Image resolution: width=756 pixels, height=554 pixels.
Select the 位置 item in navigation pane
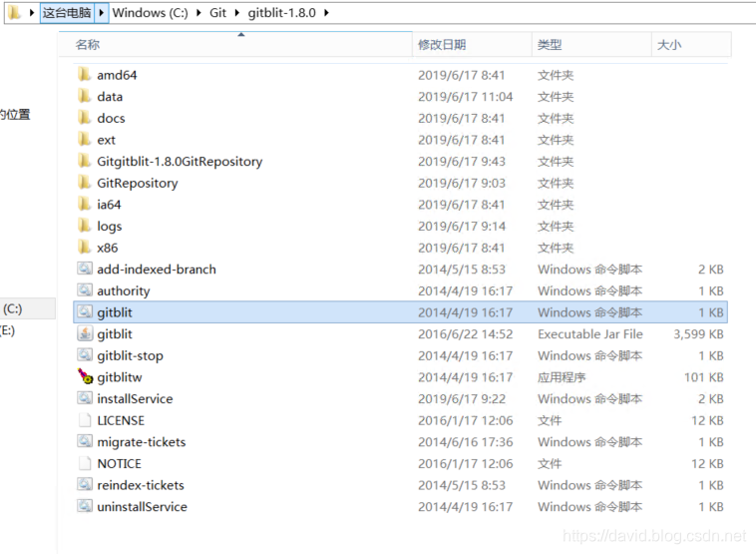(15, 115)
